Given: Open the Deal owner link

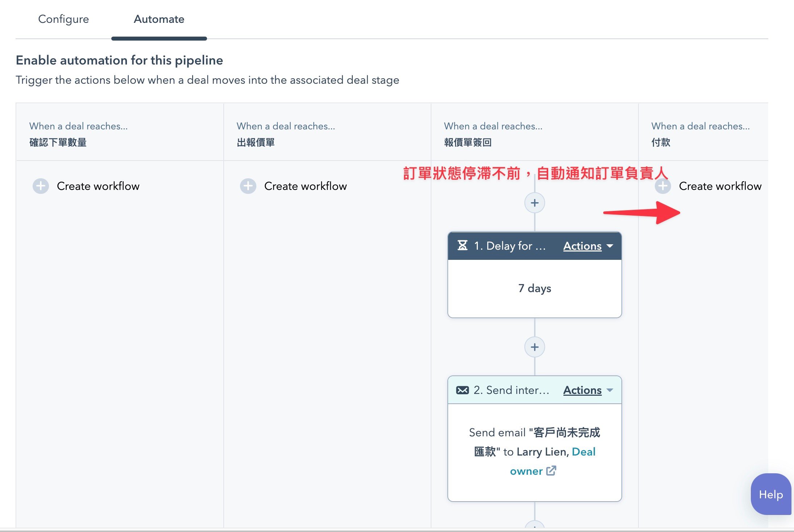Looking at the screenshot, I should pyautogui.click(x=526, y=471).
